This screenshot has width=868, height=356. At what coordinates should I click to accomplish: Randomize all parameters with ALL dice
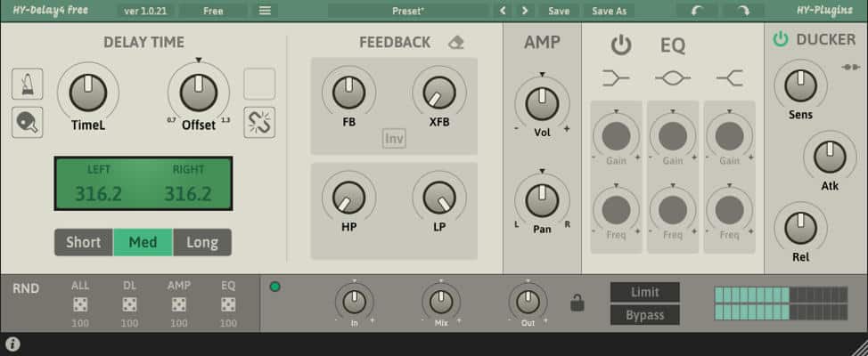coord(82,305)
